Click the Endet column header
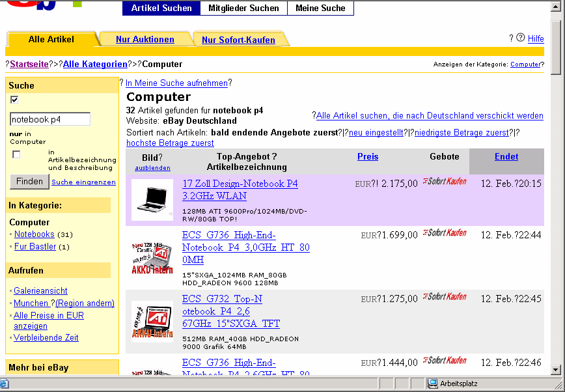The width and height of the screenshot is (565, 392). coord(506,156)
